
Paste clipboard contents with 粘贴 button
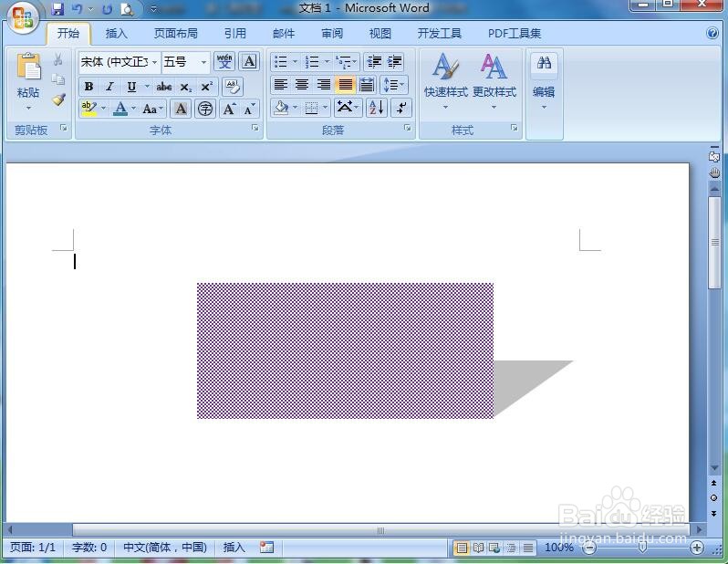pyautogui.click(x=28, y=81)
